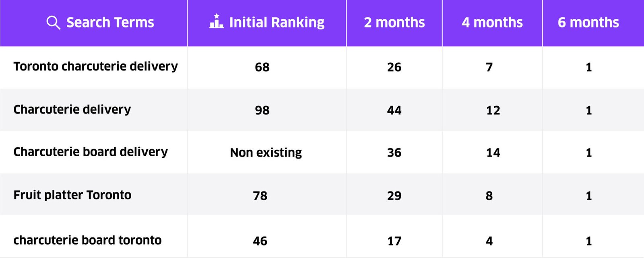Click the 2 months value 44

tap(394, 110)
